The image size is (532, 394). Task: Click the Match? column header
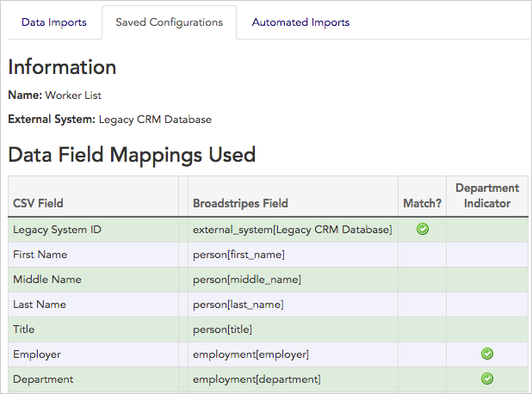(x=422, y=204)
